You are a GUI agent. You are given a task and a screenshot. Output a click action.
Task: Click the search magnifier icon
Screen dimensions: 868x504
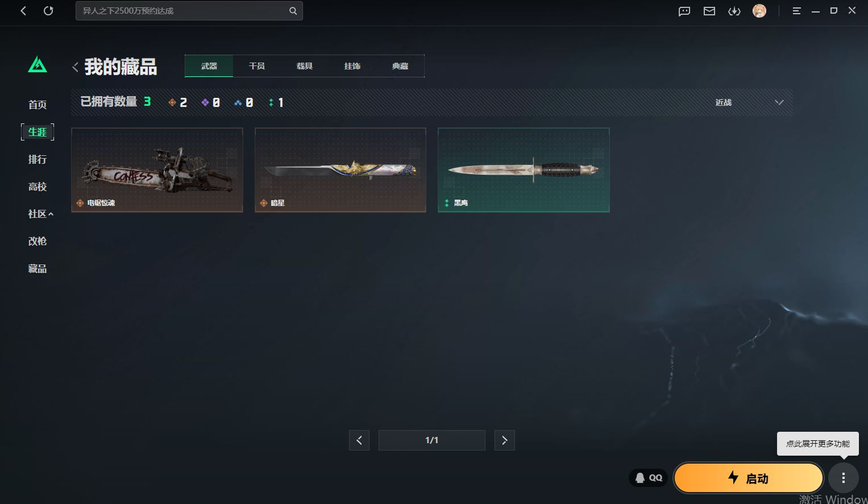(x=293, y=11)
